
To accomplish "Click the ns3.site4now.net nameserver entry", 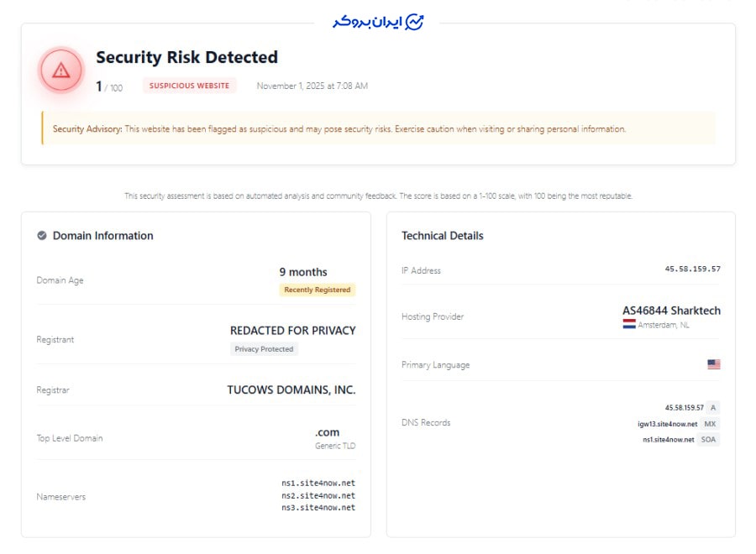I will click(x=318, y=507).
